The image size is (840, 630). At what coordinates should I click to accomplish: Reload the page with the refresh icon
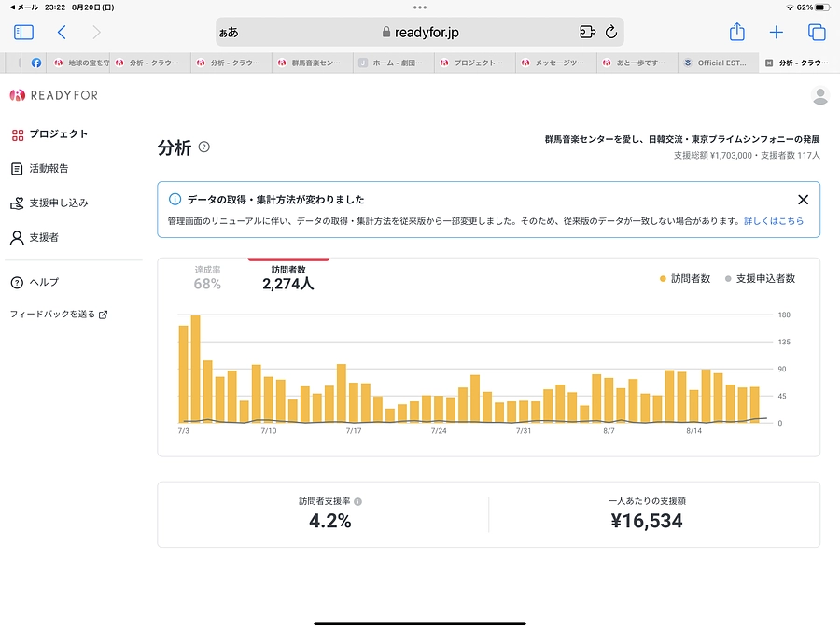(x=610, y=32)
